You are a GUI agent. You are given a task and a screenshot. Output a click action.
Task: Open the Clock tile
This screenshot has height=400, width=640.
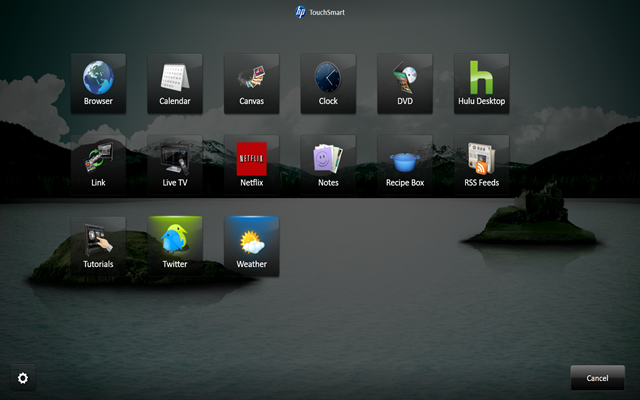coord(328,84)
